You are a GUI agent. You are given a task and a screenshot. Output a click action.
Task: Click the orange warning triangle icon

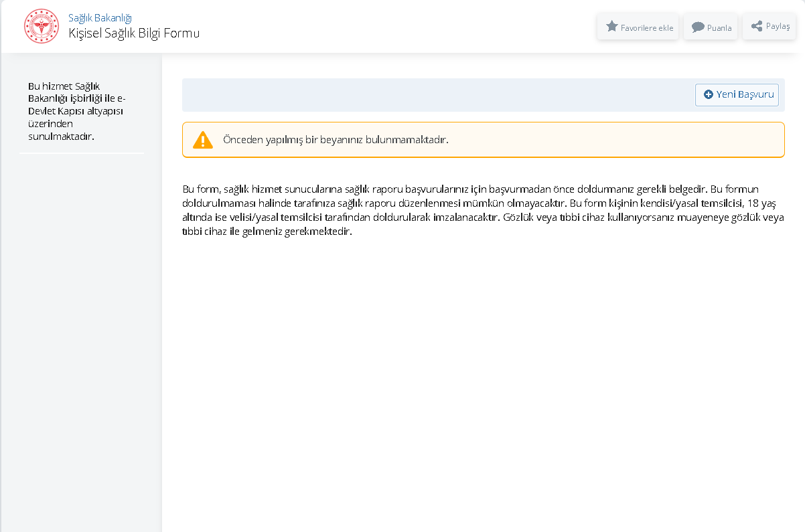[203, 140]
